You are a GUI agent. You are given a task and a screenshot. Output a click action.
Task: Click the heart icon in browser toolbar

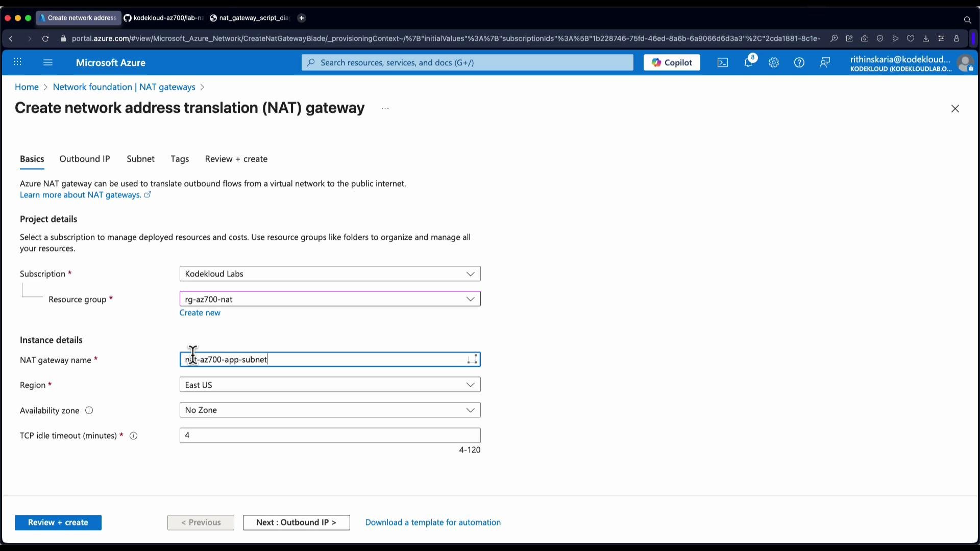[x=911, y=39]
